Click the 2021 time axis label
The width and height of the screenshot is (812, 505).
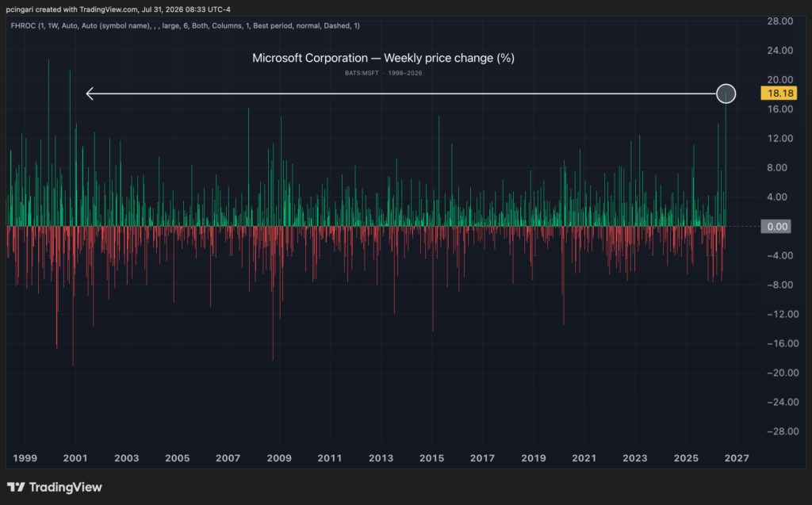584,458
